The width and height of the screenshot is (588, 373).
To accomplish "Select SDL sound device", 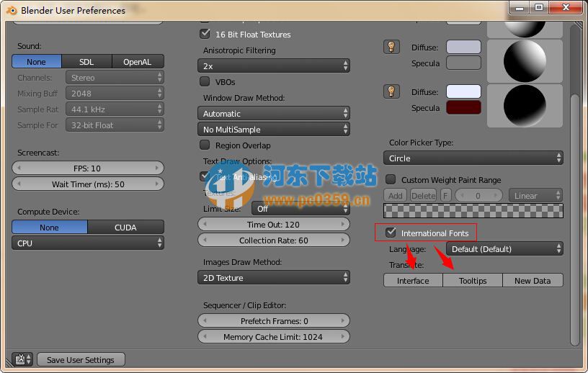I will (x=86, y=61).
